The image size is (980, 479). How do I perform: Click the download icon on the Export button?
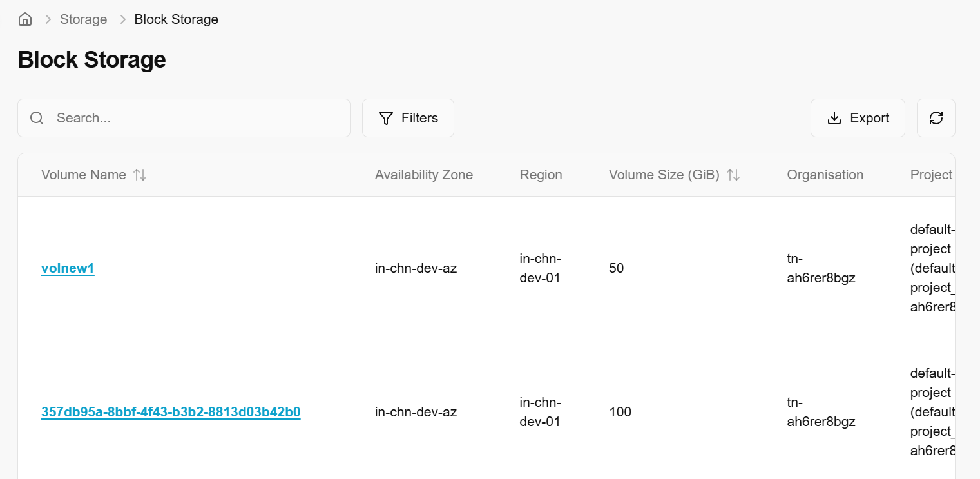tap(834, 118)
